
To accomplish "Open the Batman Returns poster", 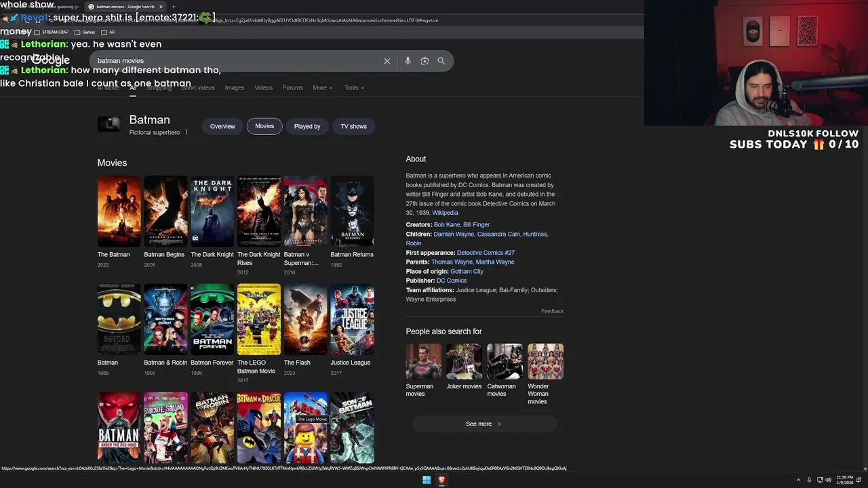I will click(x=352, y=211).
